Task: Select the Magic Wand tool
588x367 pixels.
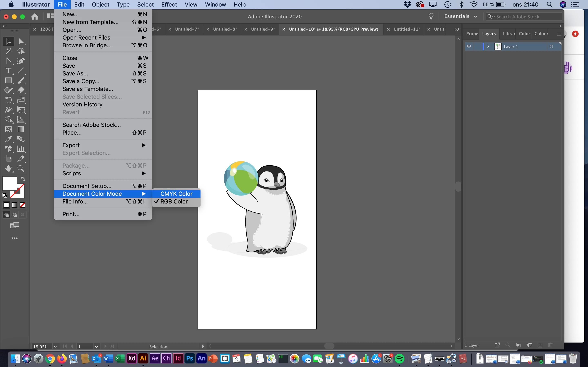Action: (x=8, y=51)
